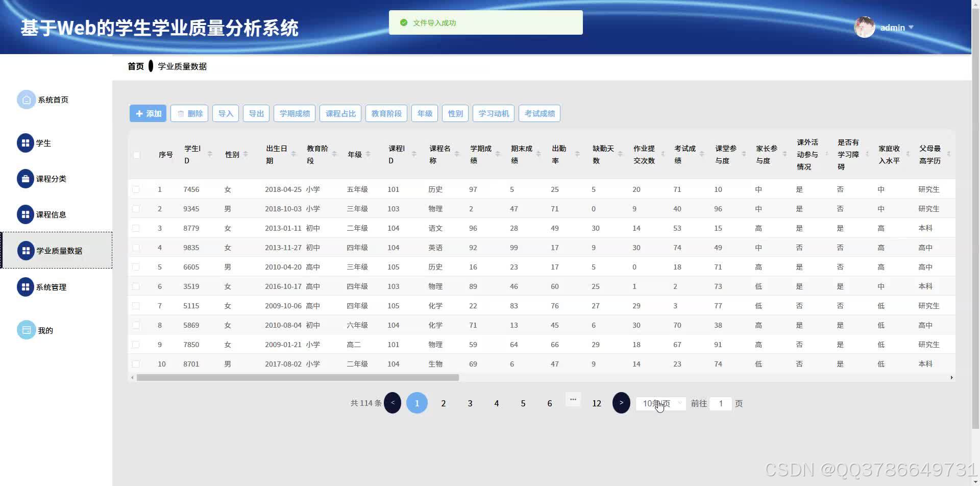The width and height of the screenshot is (980, 486).
Task: Click the briefcase icon for 课程分类
Action: coord(26,179)
